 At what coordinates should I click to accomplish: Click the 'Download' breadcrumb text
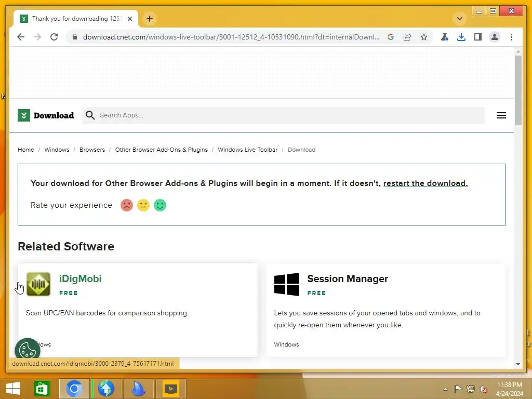301,150
